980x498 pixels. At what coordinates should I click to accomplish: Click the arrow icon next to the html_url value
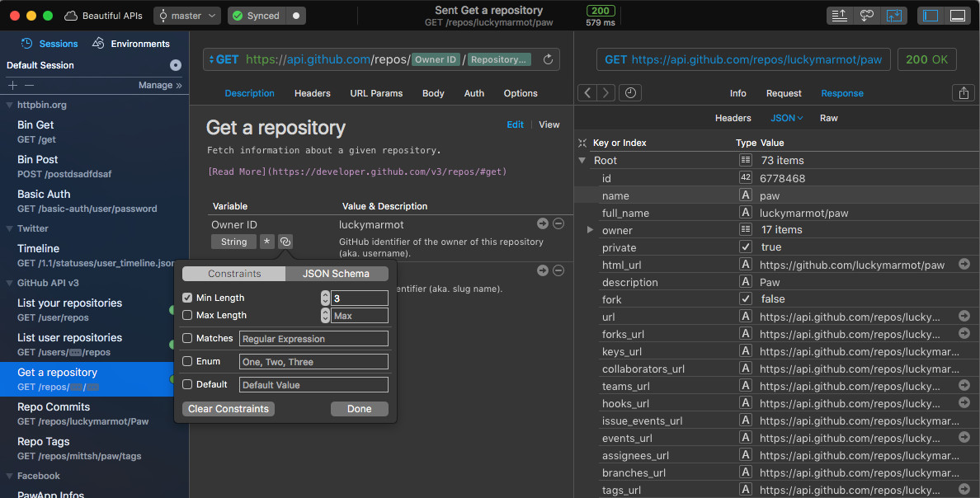[x=964, y=265]
